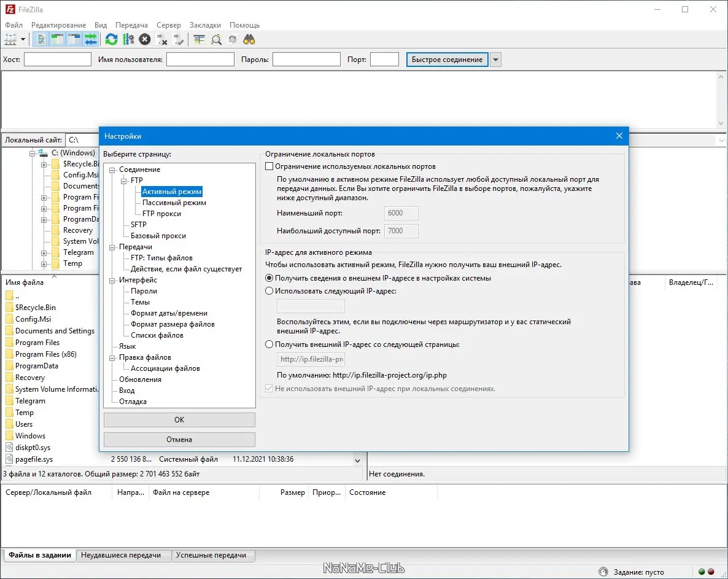
Task: Select Использовать следующий IP-адрес radio option
Action: (x=269, y=291)
